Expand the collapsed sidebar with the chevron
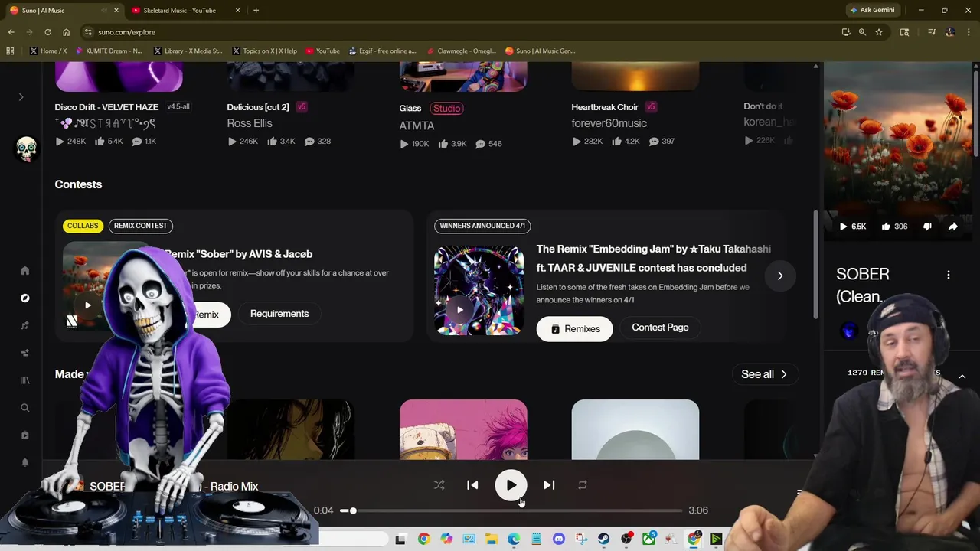This screenshot has width=980, height=551. coord(21,97)
